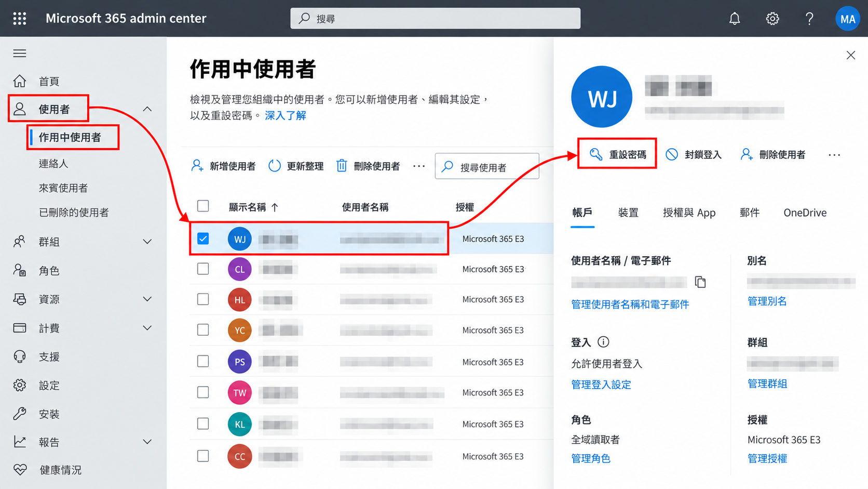Open the notifications bell
This screenshot has width=868, height=489.
coord(735,19)
